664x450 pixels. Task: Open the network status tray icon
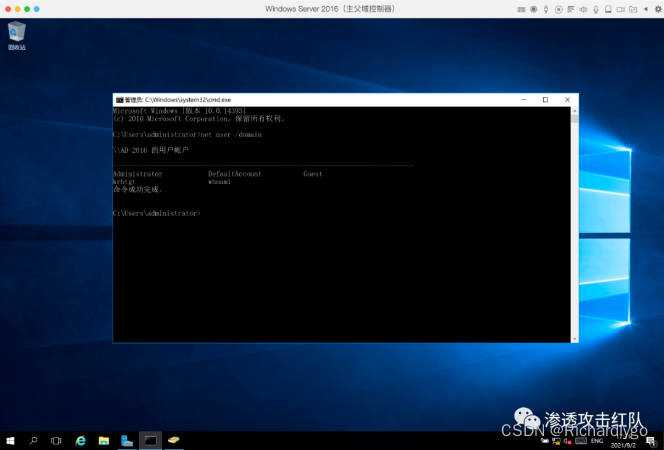click(556, 441)
